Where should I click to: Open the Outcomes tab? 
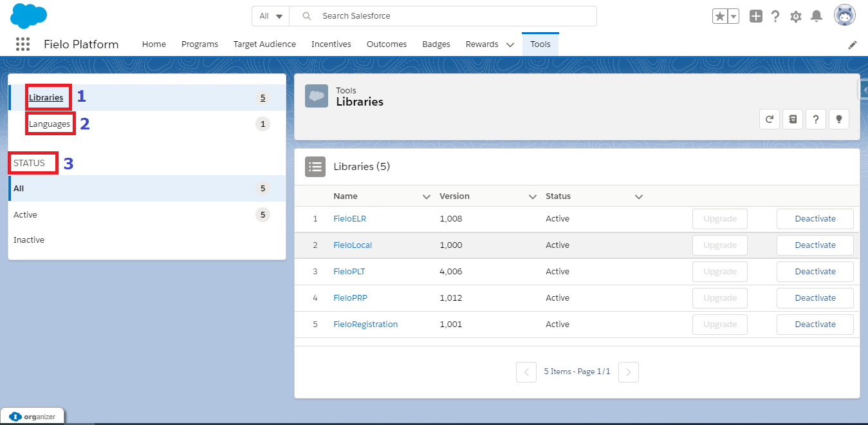coord(387,44)
